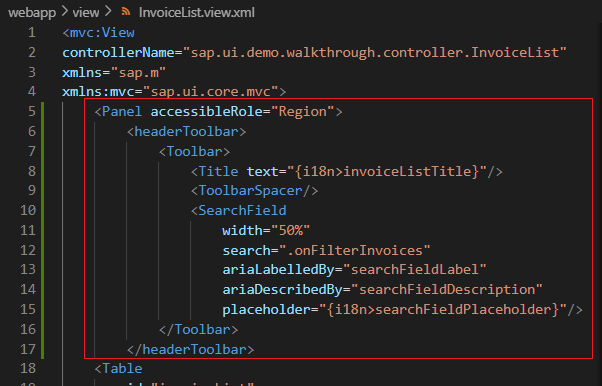The width and height of the screenshot is (602, 386).
Task: Click the Title tag on line 8
Action: 215,171
